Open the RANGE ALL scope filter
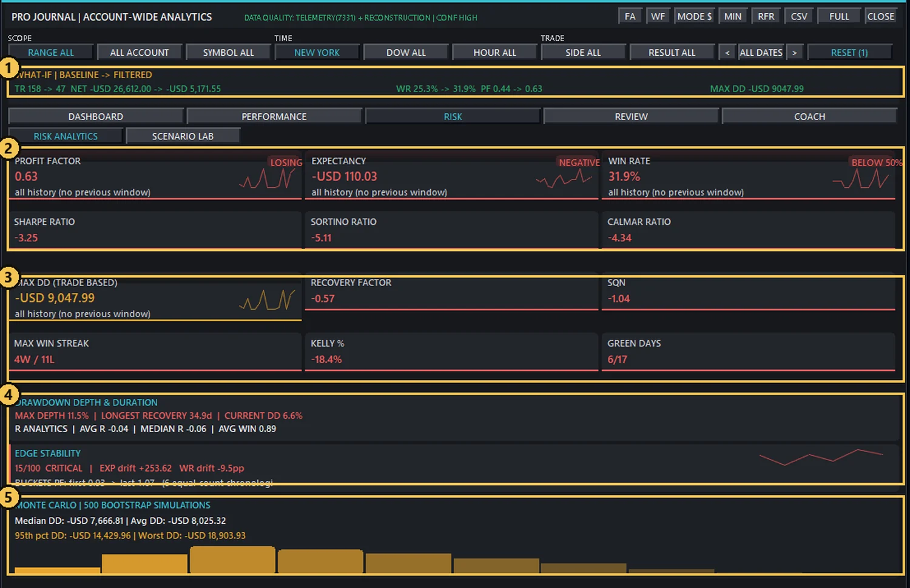Viewport: 910px width, 588px height. point(51,53)
